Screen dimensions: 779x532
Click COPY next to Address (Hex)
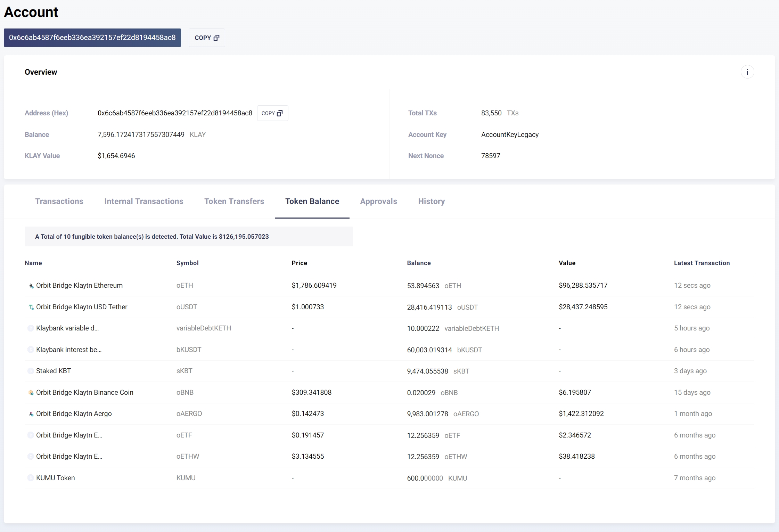click(272, 113)
